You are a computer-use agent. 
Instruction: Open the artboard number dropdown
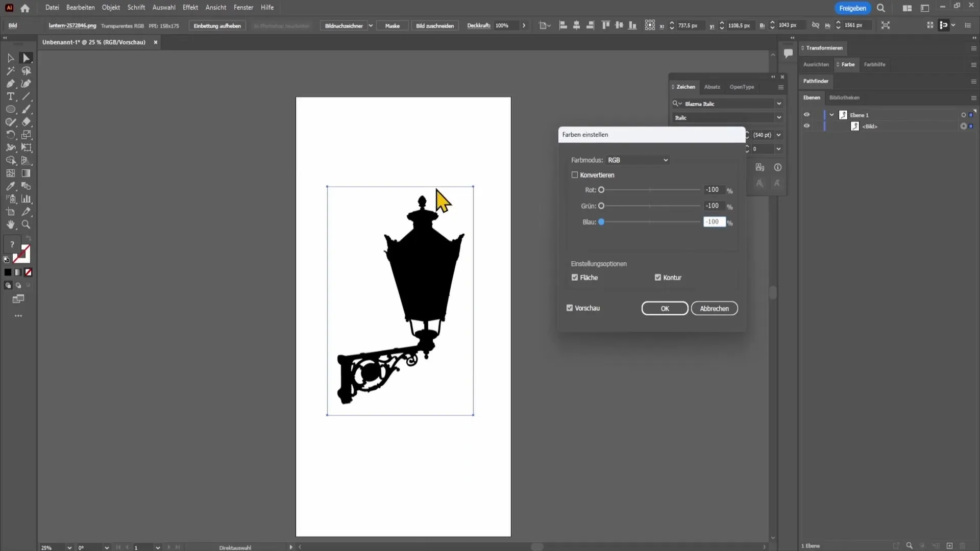[158, 547]
